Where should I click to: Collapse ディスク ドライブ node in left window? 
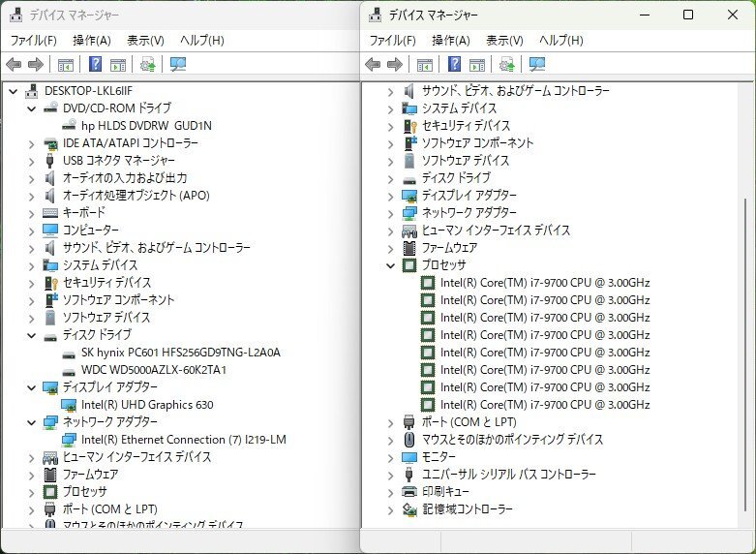pyautogui.click(x=32, y=335)
